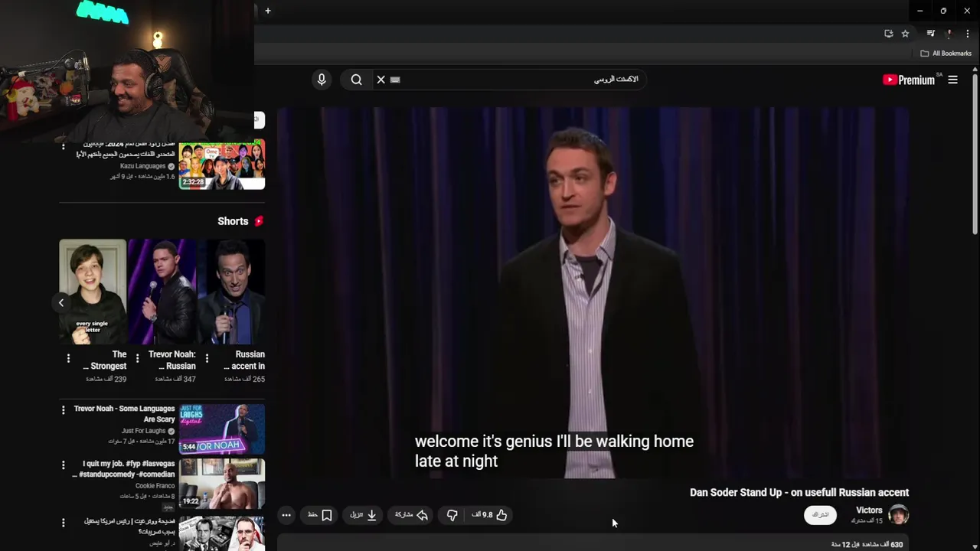Open the Victors channel name link
980x551 pixels.
click(x=869, y=510)
